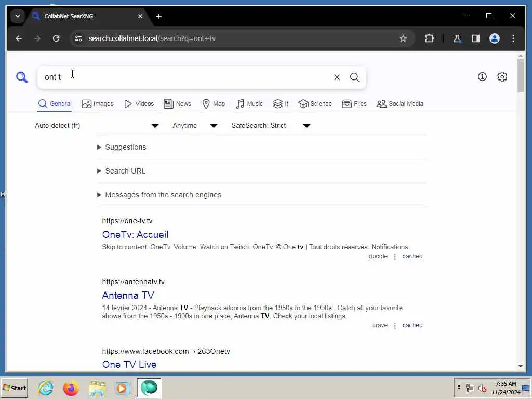Image resolution: width=532 pixels, height=399 pixels.
Task: Close the CollabNet SearXNG tab
Action: [x=140, y=16]
